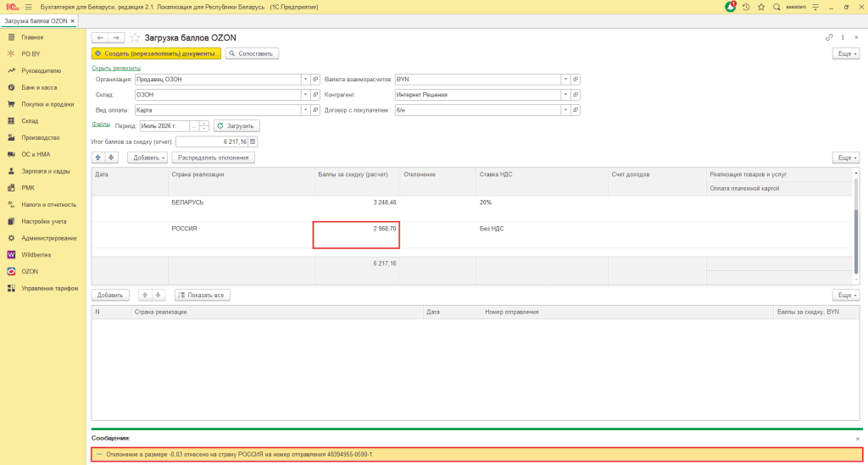Go forward with the right arrow button
Image resolution: width=868 pixels, height=465 pixels.
[x=115, y=37]
